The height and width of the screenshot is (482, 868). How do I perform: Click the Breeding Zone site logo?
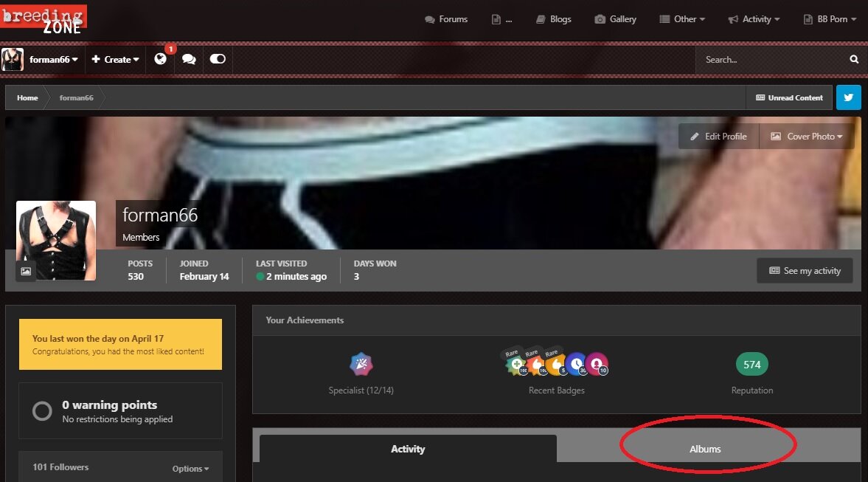point(44,19)
